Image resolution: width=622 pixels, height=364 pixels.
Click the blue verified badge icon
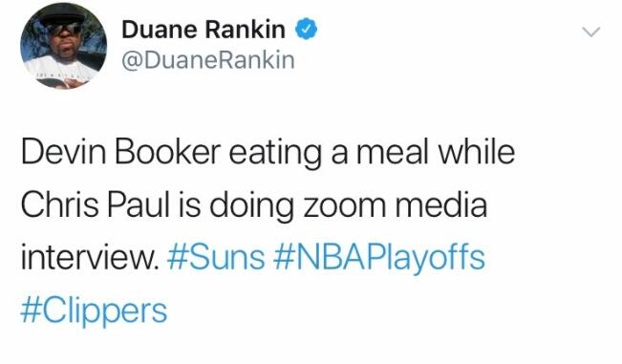click(306, 29)
